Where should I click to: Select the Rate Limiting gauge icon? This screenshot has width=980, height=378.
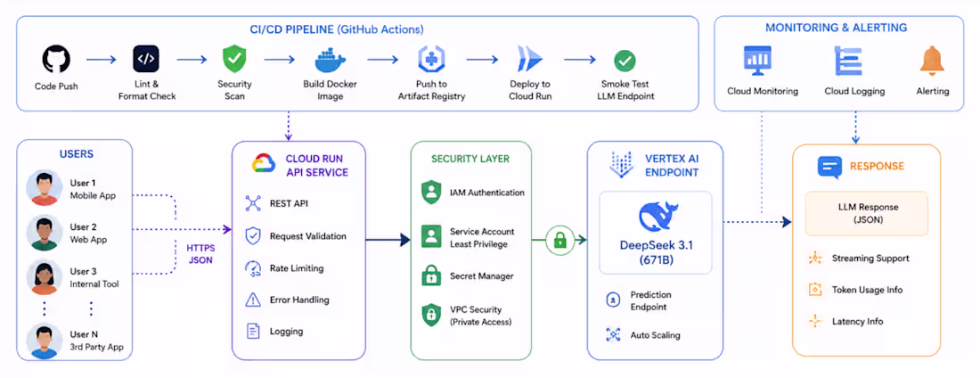click(253, 268)
